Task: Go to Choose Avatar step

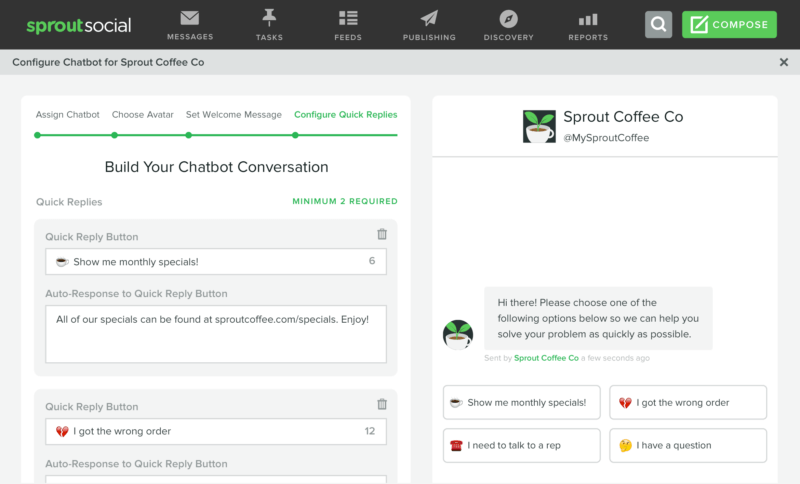Action: coord(142,115)
